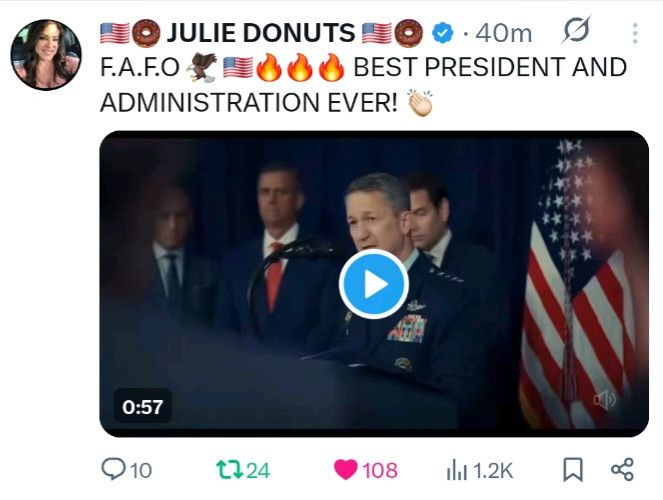Image resolution: width=663 pixels, height=500 pixels.
Task: Open the three-dot more options menu
Action: (634, 33)
